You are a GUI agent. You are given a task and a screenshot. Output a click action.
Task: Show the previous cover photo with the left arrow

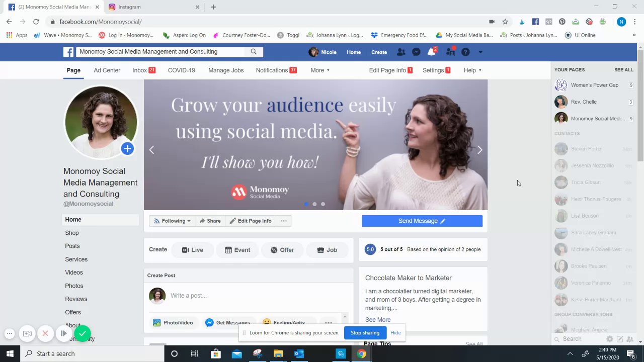coord(151,150)
